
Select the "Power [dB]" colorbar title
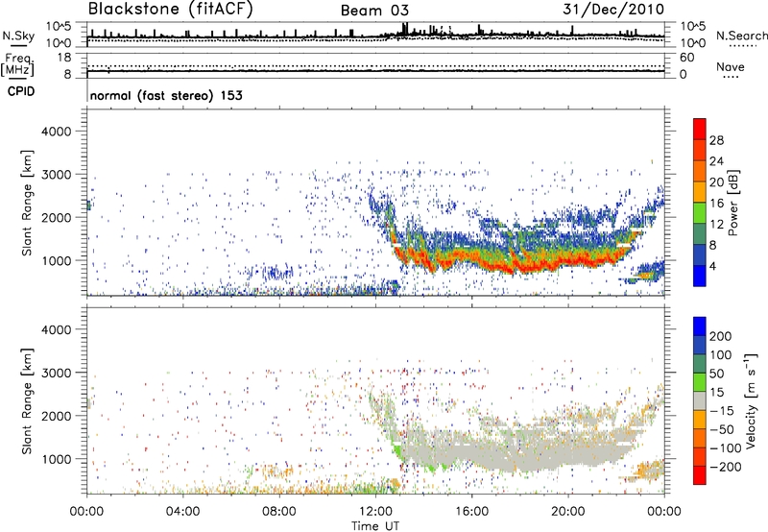[732, 203]
